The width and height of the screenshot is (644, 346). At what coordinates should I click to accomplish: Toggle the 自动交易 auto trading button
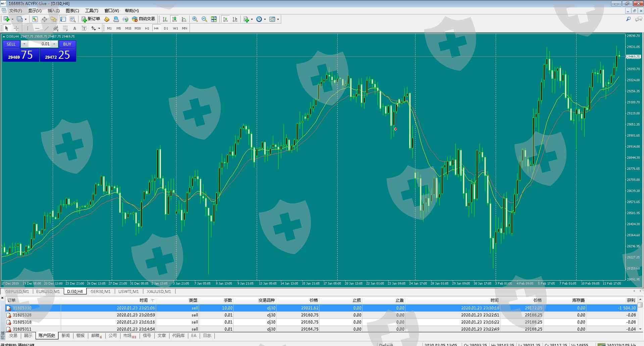click(144, 19)
